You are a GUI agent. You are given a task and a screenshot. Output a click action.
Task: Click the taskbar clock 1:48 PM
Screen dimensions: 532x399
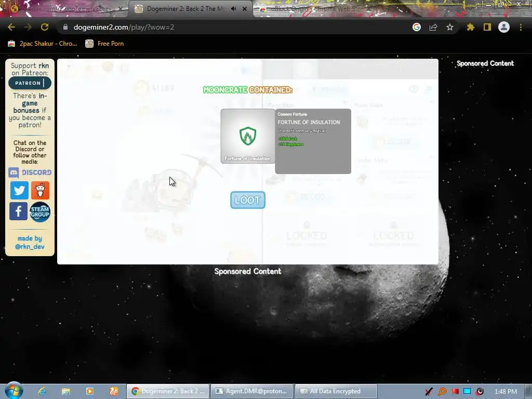point(506,392)
